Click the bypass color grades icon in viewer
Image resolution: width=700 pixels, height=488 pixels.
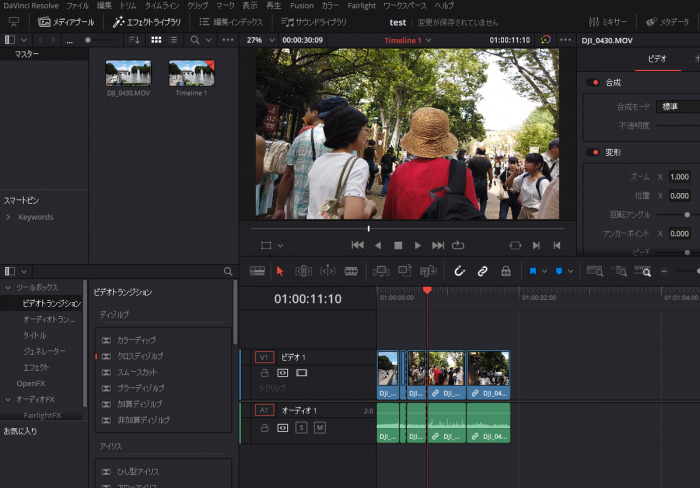pyautogui.click(x=546, y=40)
